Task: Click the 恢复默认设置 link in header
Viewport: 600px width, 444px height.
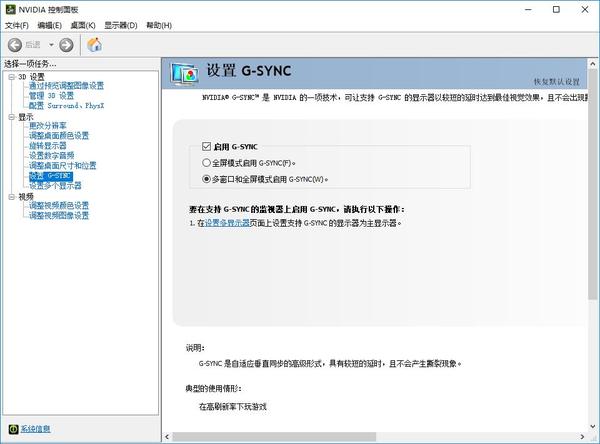Action: pyautogui.click(x=556, y=82)
